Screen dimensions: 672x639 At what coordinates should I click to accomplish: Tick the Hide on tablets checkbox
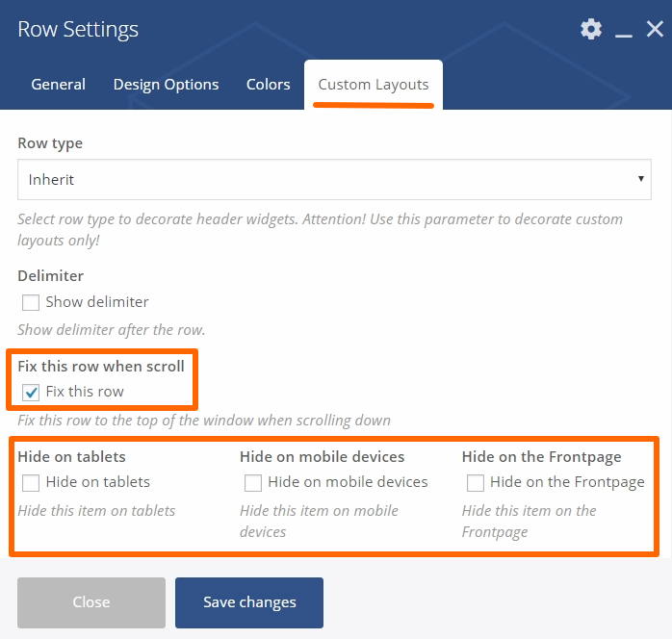(31, 482)
